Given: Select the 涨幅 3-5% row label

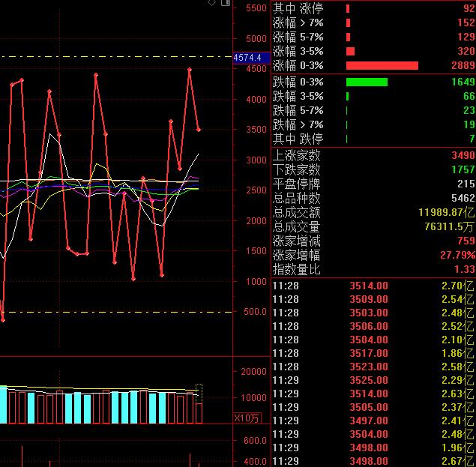Looking at the screenshot, I should [298, 51].
